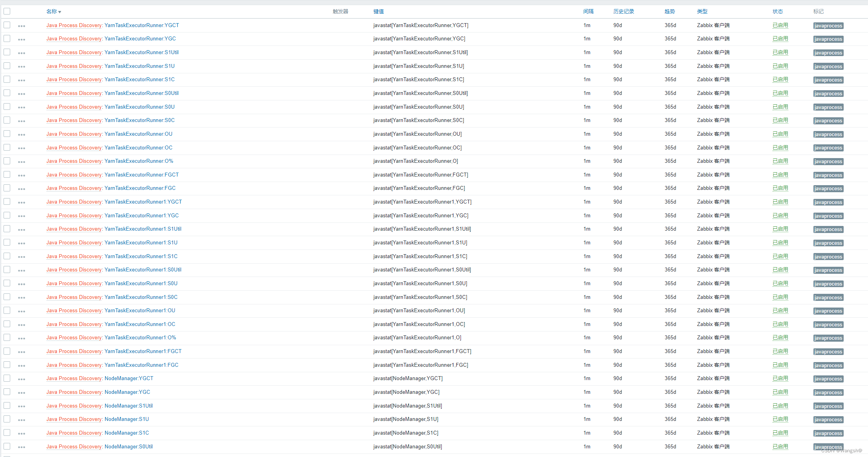Open three-dot menu for YarnTaskExecutorRunner:OU row
Screen dimensions: 868x457
[22, 135]
